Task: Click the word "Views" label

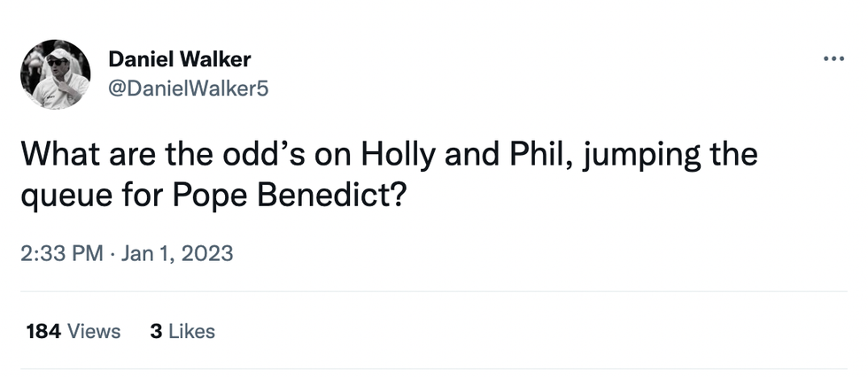Action: [94, 331]
